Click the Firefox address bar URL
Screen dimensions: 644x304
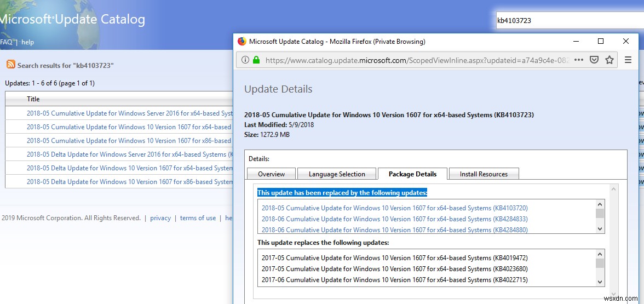pos(418,60)
